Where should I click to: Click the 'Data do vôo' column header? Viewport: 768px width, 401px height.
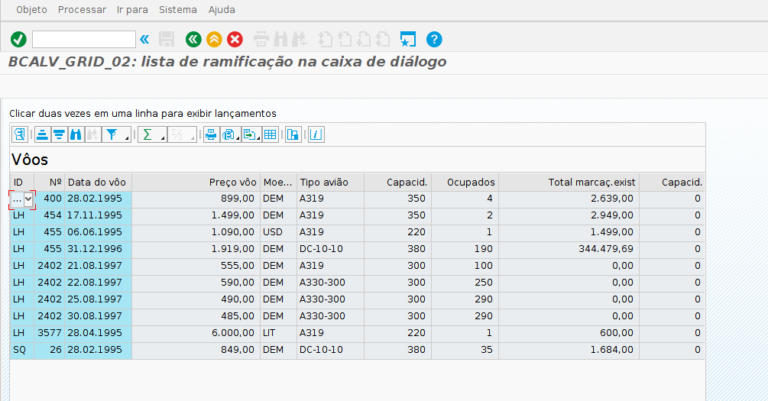pos(97,182)
